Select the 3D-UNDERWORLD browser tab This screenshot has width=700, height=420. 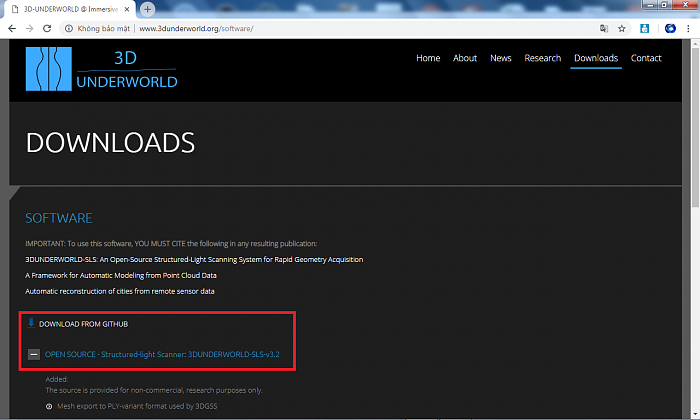coord(69,9)
